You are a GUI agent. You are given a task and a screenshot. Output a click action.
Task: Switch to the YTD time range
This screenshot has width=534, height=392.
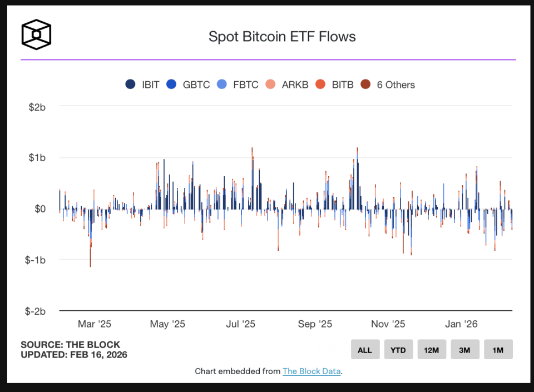398,350
